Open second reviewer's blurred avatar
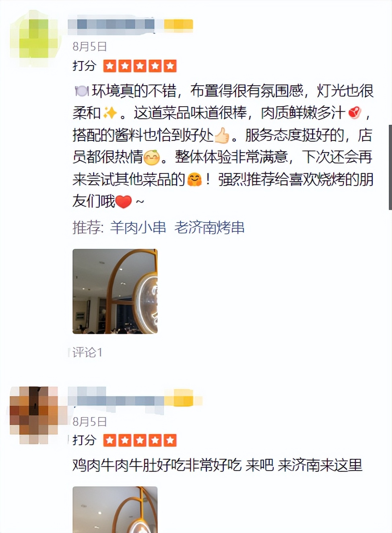This screenshot has width=392, height=533. (33, 415)
